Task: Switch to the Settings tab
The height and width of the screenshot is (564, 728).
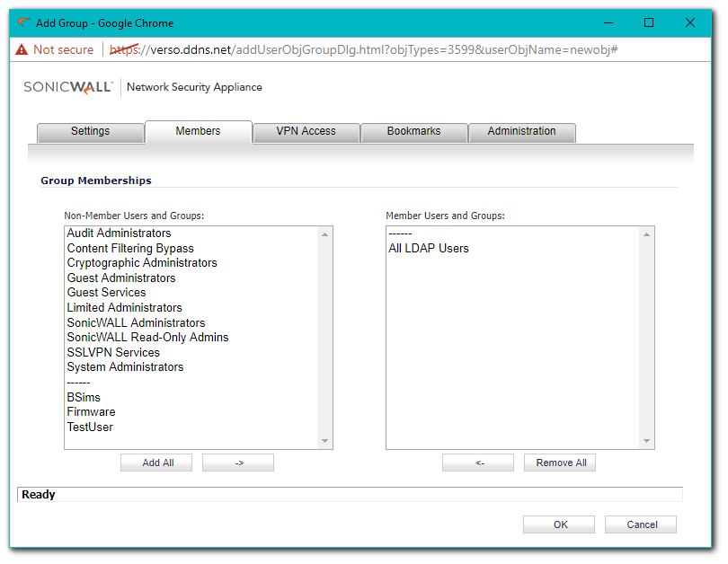Action: tap(90, 131)
